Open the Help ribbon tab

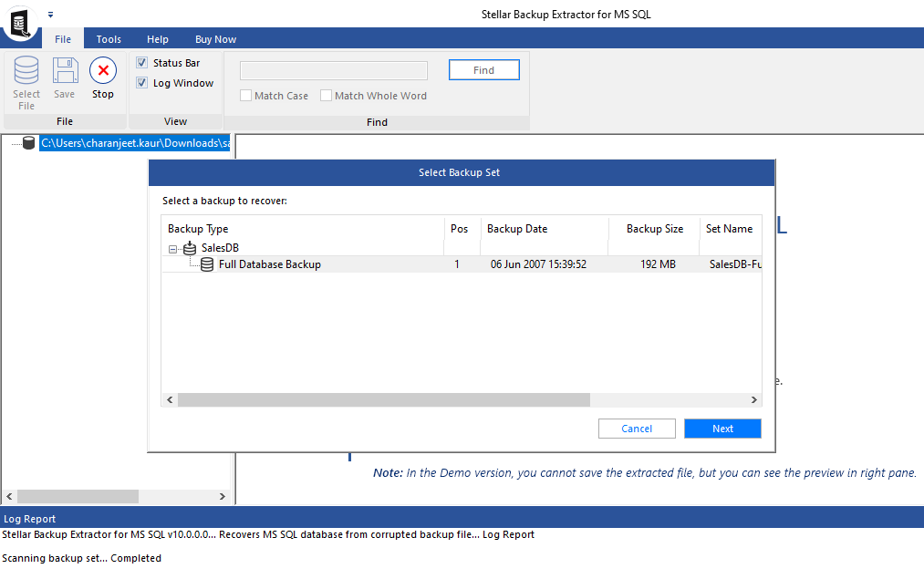[x=157, y=39]
